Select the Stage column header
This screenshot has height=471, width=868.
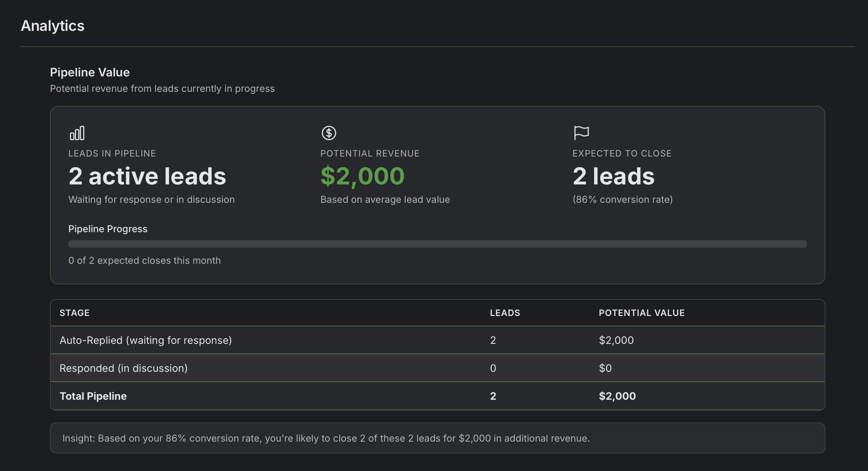[75, 313]
